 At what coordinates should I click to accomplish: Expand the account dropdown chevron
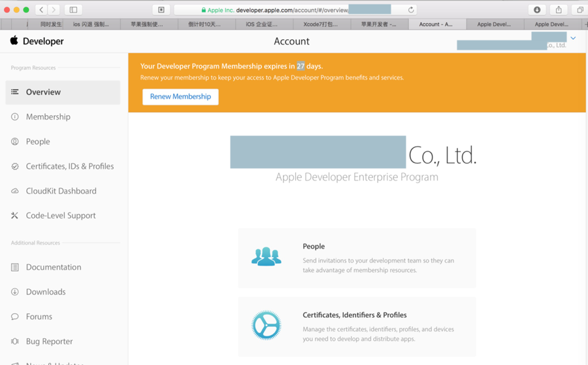click(x=573, y=38)
